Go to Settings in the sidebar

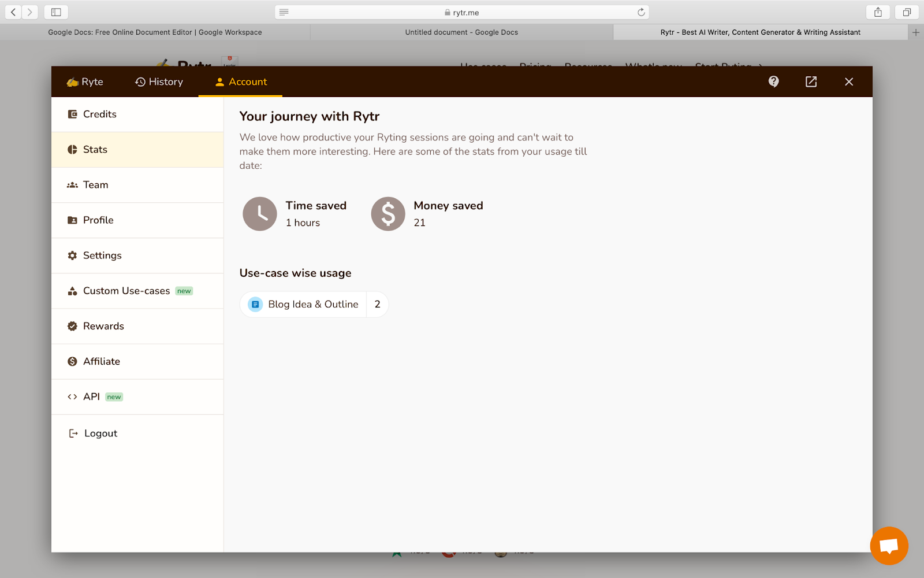(x=137, y=255)
